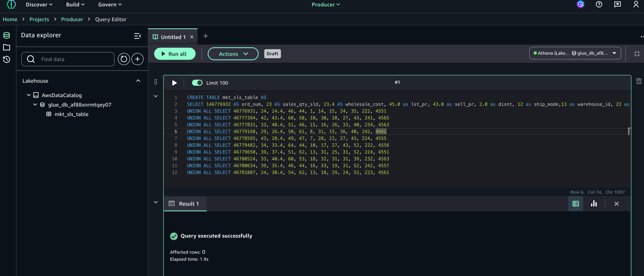Select the database icon in the left sidebar
The width and height of the screenshot is (644, 276).
[6, 35]
